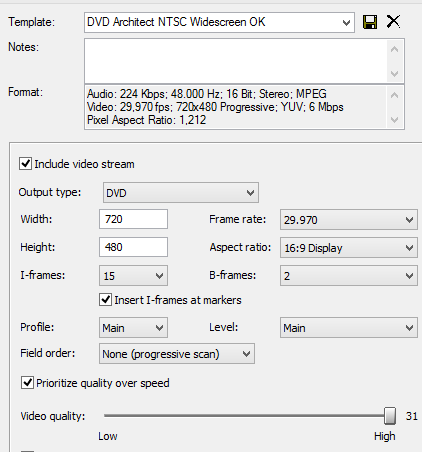
Task: Expand the I-frames 15 dropdown
Action: pos(133,276)
